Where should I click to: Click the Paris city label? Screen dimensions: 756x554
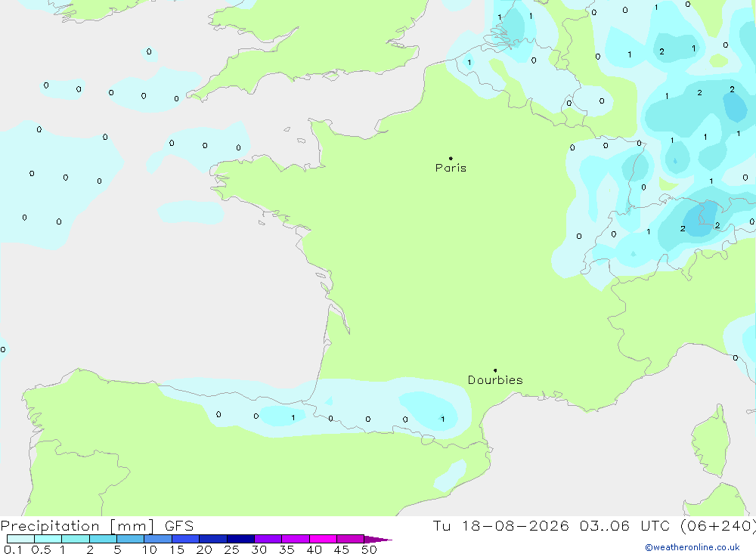point(451,168)
